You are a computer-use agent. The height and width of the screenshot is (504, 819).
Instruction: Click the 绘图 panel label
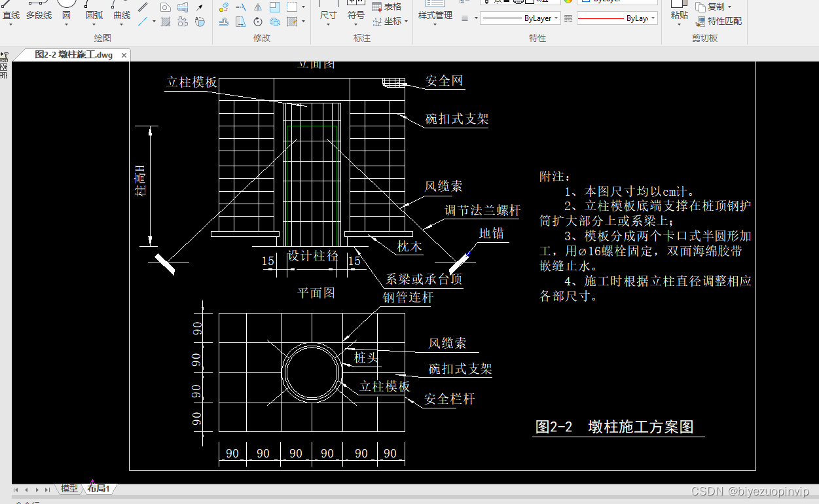(x=103, y=38)
